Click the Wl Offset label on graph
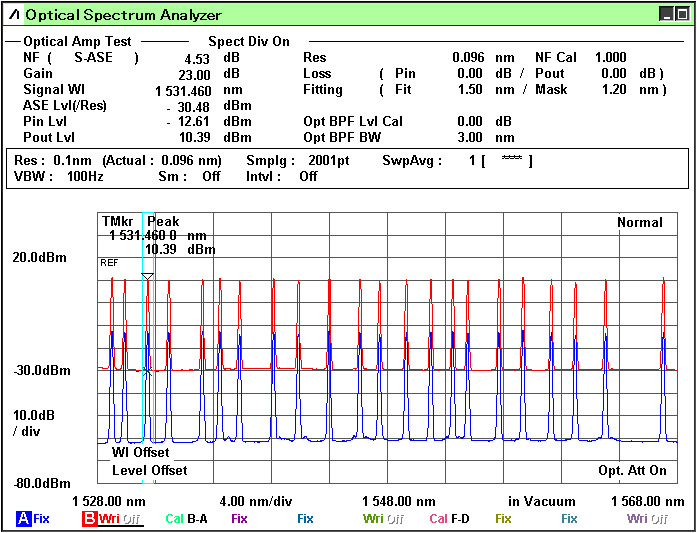Screen dimensions: 697x533 (140, 453)
